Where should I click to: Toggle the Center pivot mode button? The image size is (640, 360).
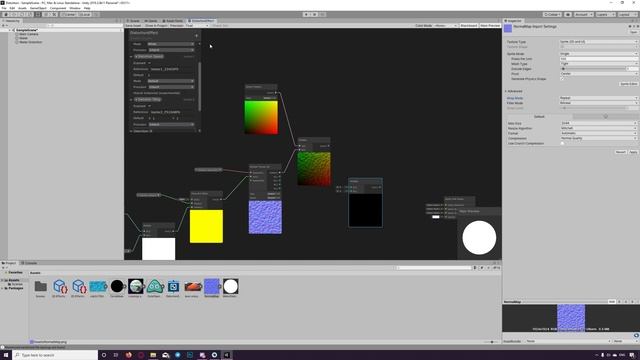(69, 14)
